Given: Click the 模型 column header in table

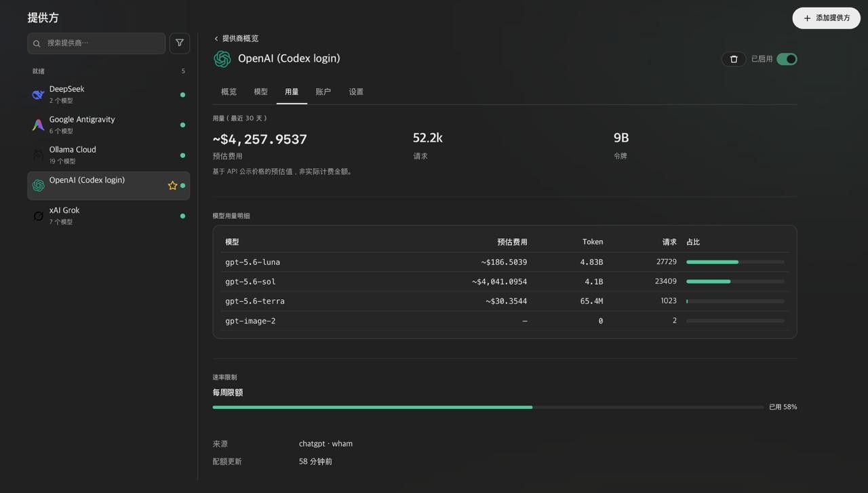Looking at the screenshot, I should click(x=232, y=242).
